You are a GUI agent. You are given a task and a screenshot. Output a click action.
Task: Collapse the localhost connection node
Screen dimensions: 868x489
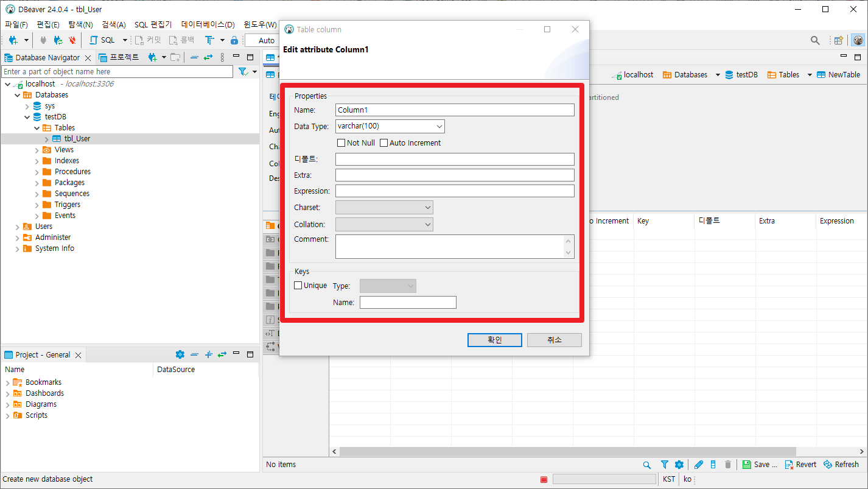7,84
